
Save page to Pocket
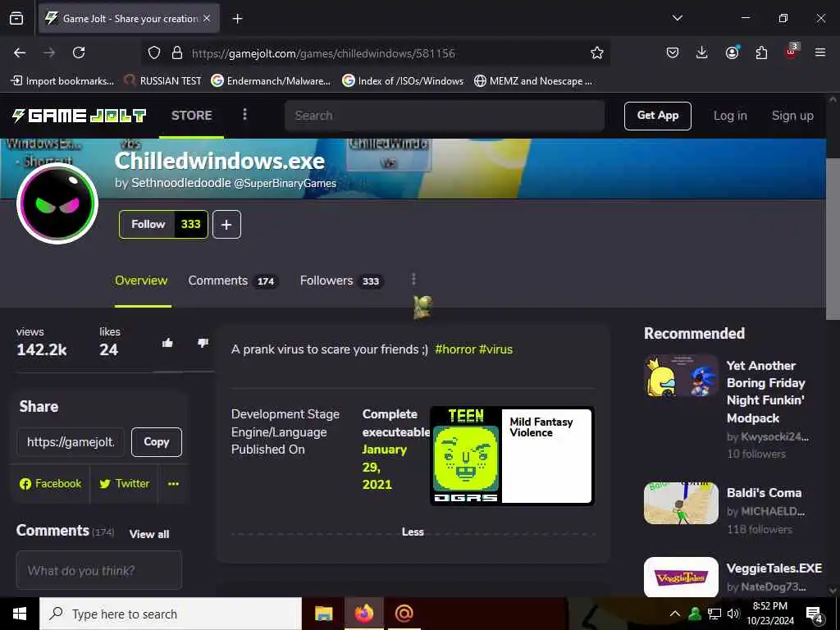point(673,52)
